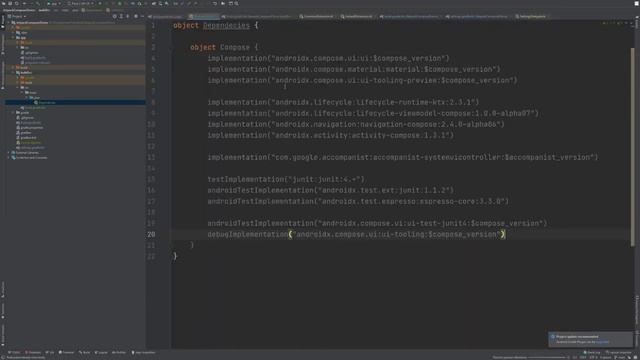
Task: Click the locate-opened-file target icon in Project panel
Action: click(115, 16)
